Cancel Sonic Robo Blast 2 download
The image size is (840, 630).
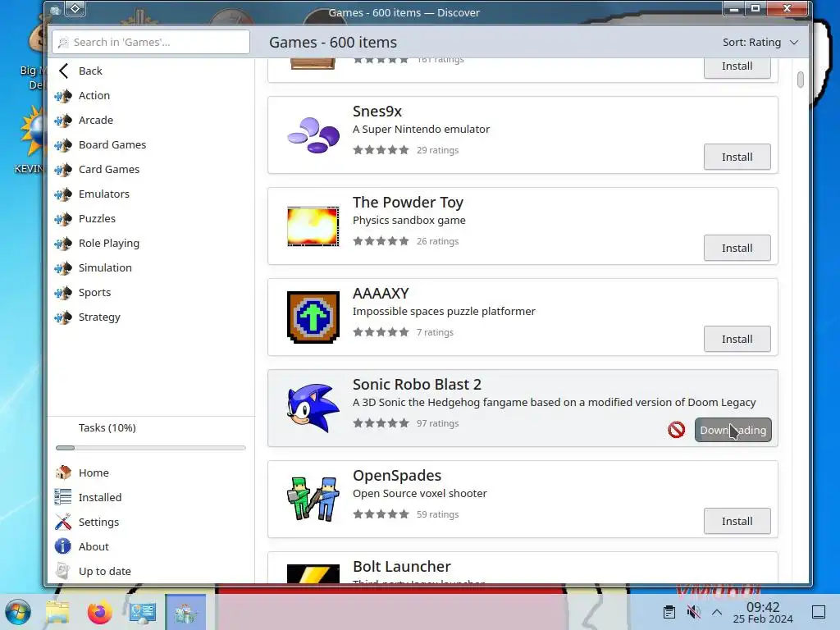pos(676,430)
